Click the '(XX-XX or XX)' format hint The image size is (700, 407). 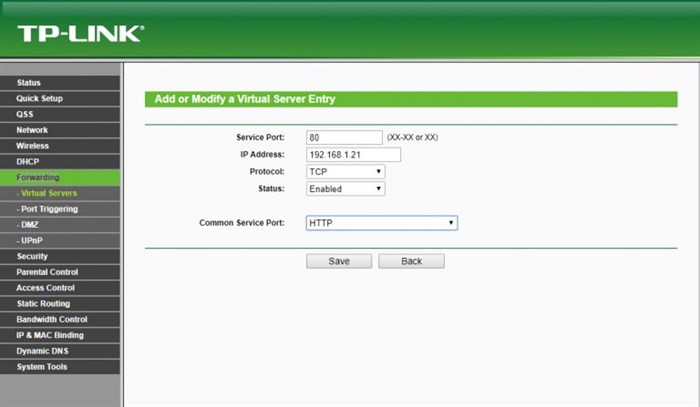(412, 137)
